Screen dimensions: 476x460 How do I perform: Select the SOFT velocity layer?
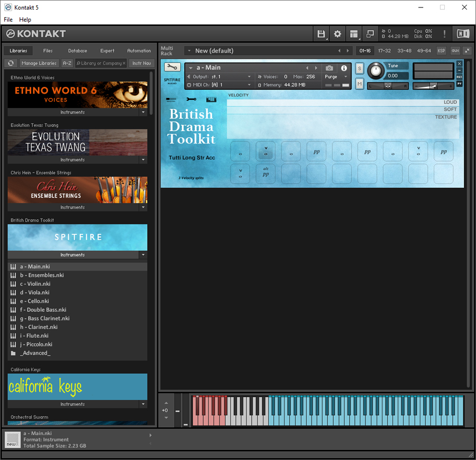click(342, 110)
